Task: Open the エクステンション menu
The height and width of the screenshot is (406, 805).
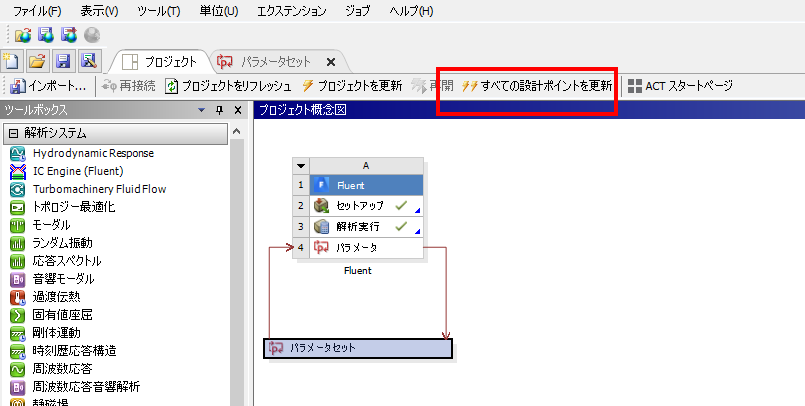Action: coord(292,11)
